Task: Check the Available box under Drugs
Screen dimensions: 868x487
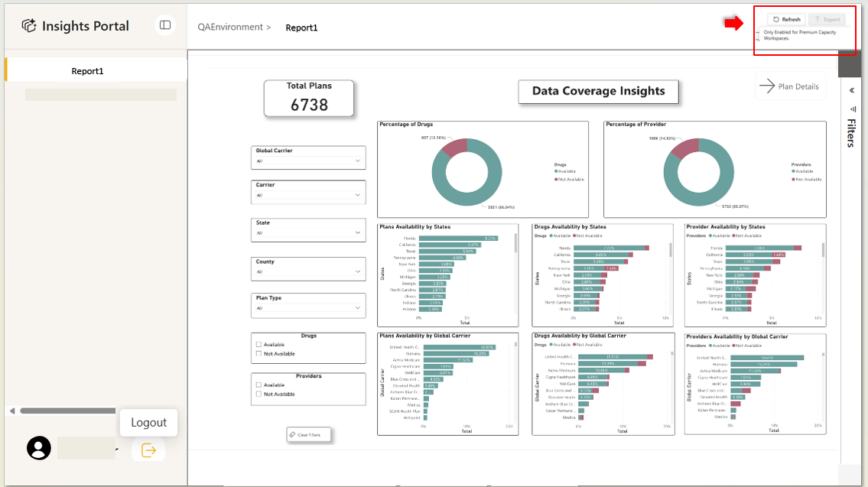Action: click(x=259, y=345)
